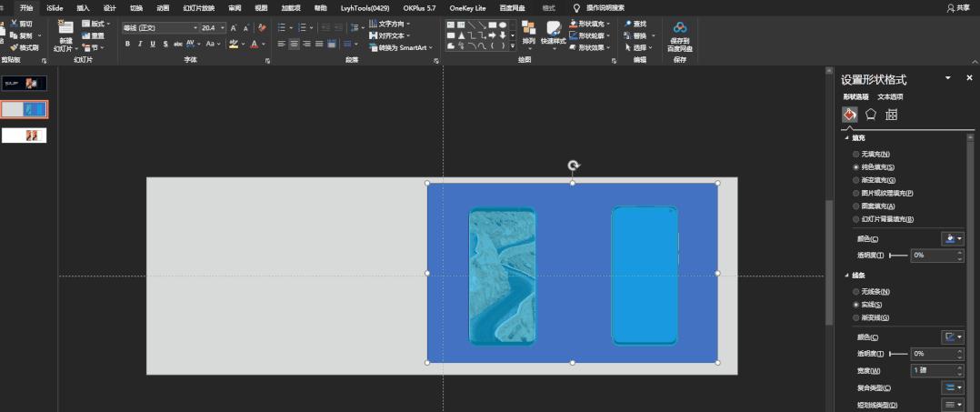Click the Bold formatting icon
Viewport: 980px width, 412px height.
pyautogui.click(x=128, y=44)
